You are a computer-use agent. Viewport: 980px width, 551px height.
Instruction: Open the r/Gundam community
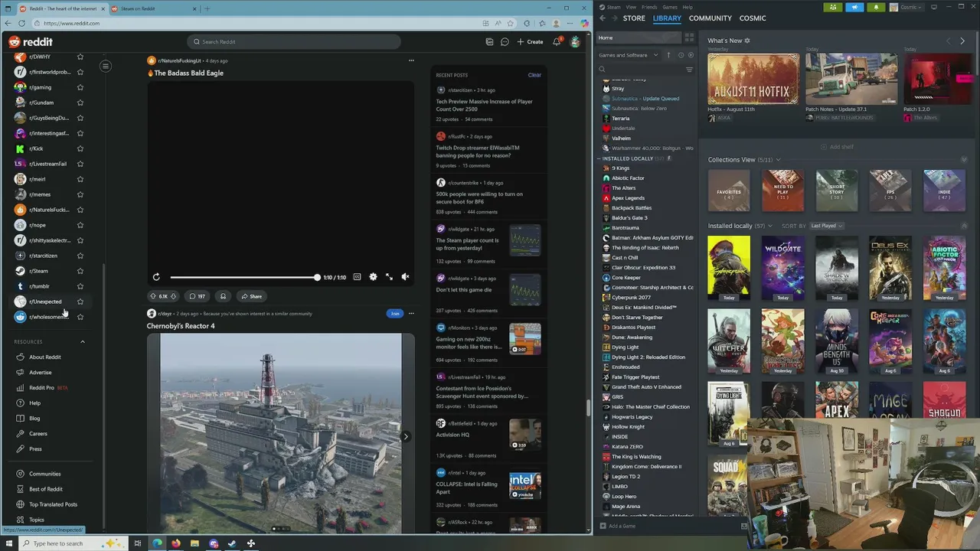point(41,103)
